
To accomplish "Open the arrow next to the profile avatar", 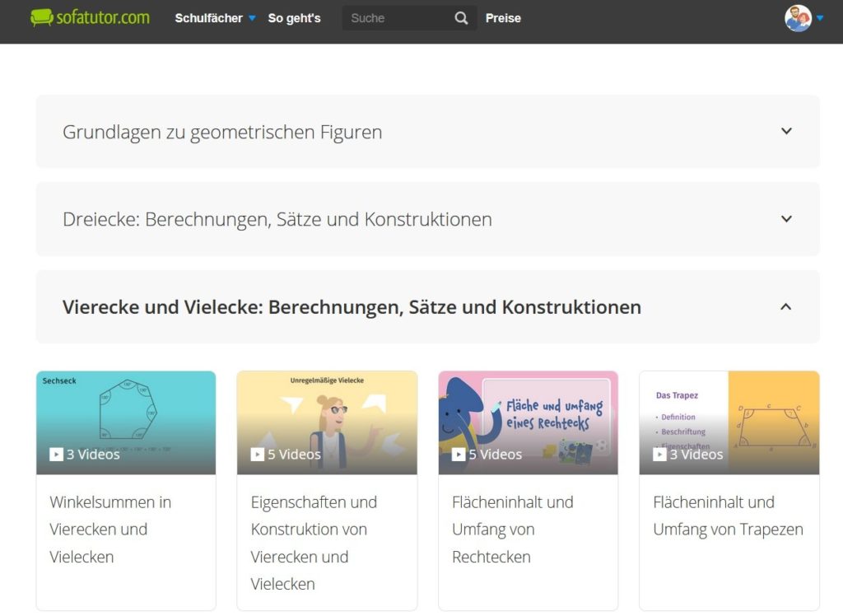I will (818, 17).
